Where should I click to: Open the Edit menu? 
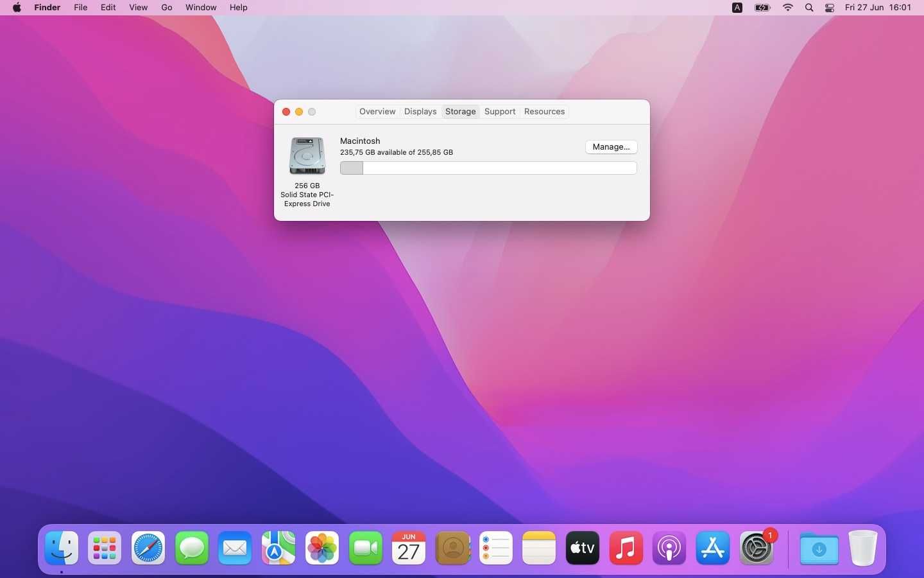click(108, 8)
